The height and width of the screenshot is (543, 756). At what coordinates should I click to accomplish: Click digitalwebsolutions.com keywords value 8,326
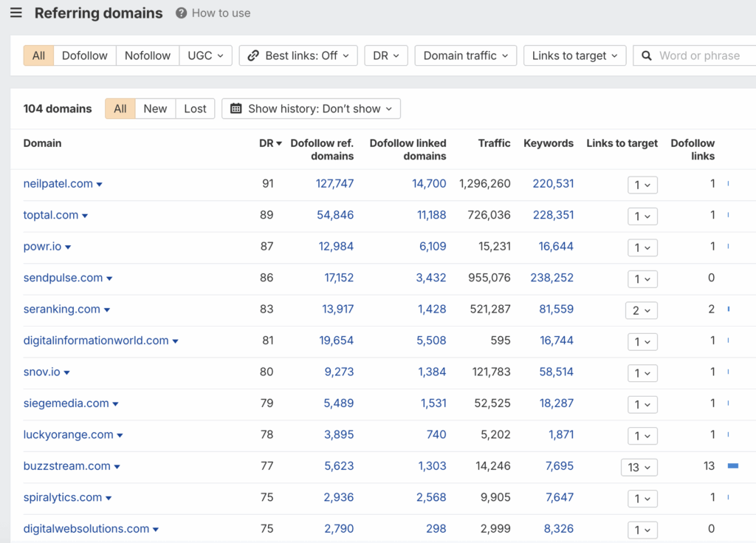pos(559,529)
